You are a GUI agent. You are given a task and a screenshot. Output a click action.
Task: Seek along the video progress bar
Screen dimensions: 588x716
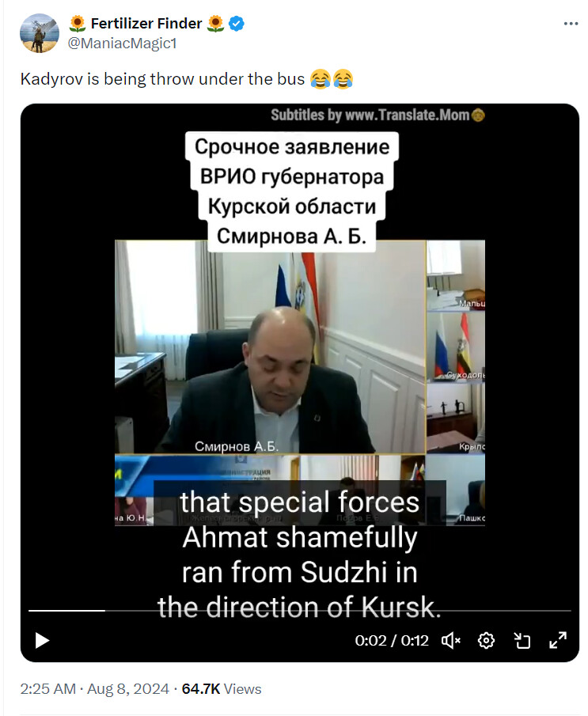[x=300, y=610]
